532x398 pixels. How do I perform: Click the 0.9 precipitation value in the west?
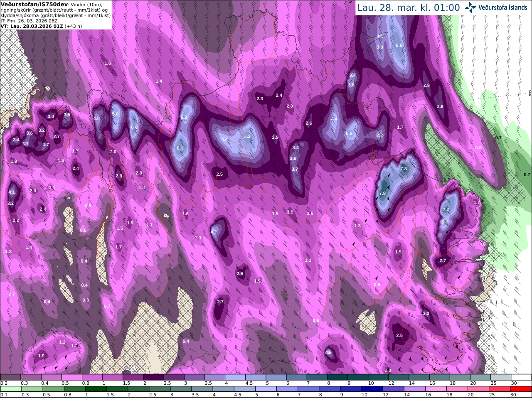click(x=88, y=206)
